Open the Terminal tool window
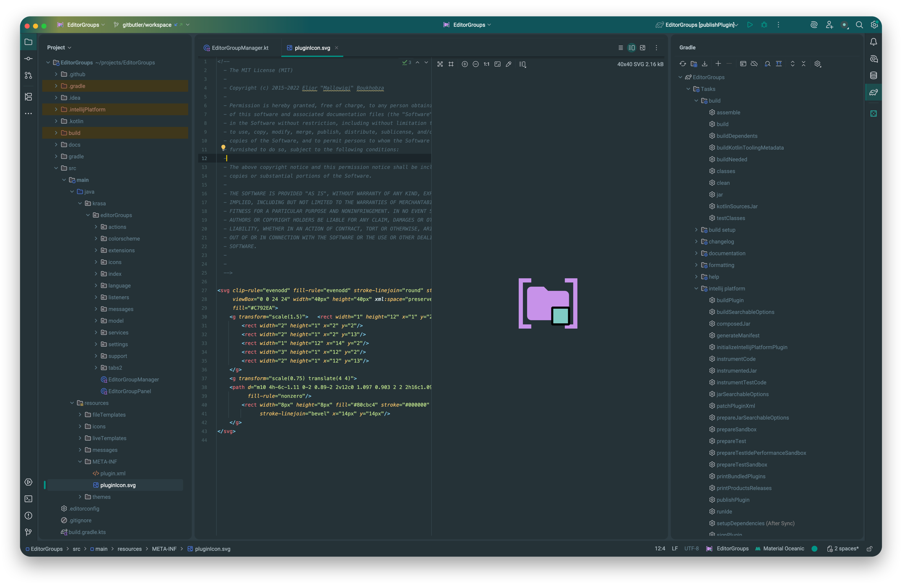 coord(28,499)
